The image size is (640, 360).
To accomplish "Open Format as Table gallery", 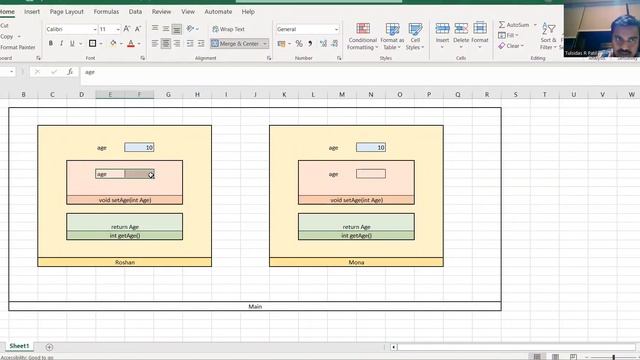I will (392, 36).
